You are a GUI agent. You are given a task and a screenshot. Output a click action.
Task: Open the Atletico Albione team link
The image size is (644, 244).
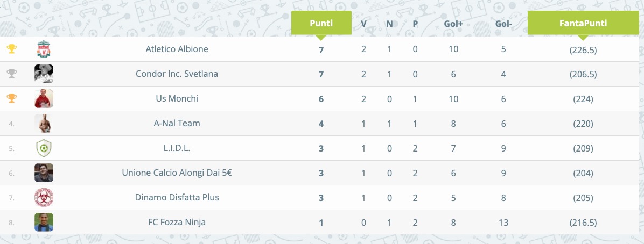(x=177, y=49)
